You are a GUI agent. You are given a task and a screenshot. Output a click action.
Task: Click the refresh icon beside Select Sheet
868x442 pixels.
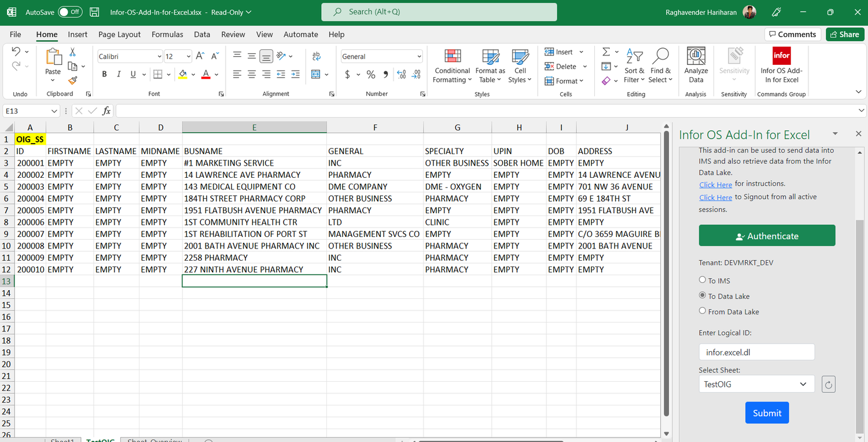pyautogui.click(x=829, y=384)
